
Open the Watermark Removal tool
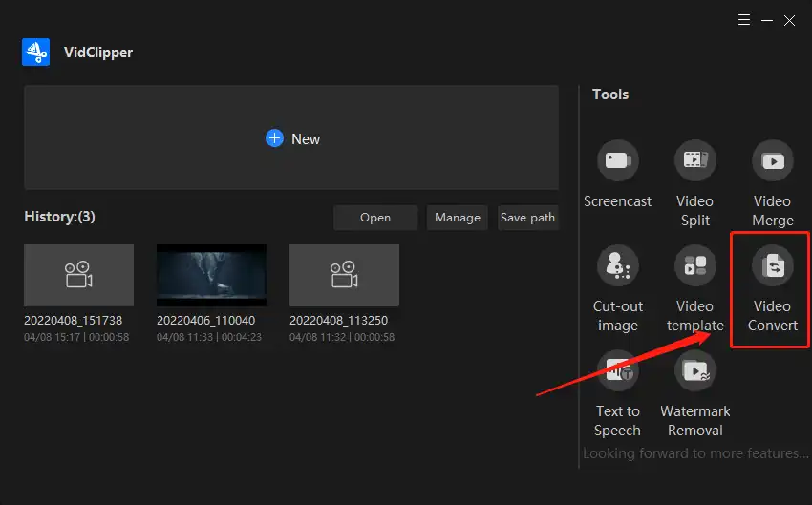coord(694,370)
